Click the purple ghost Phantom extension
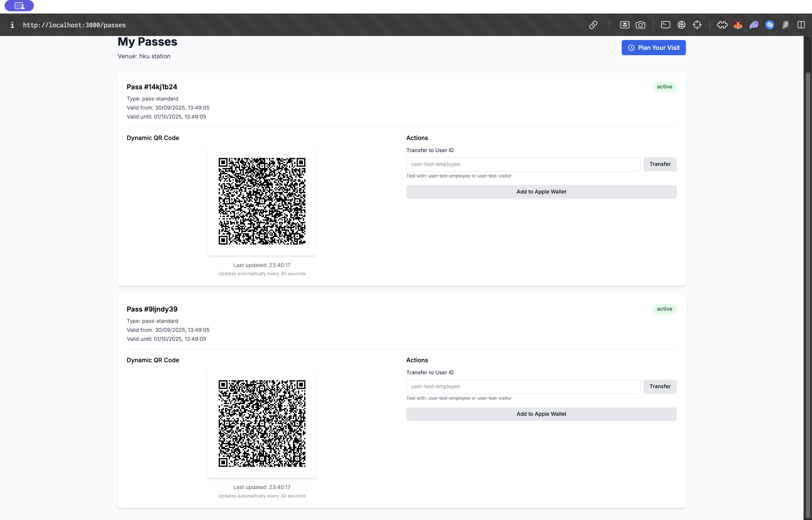The width and height of the screenshot is (812, 520). [754, 25]
